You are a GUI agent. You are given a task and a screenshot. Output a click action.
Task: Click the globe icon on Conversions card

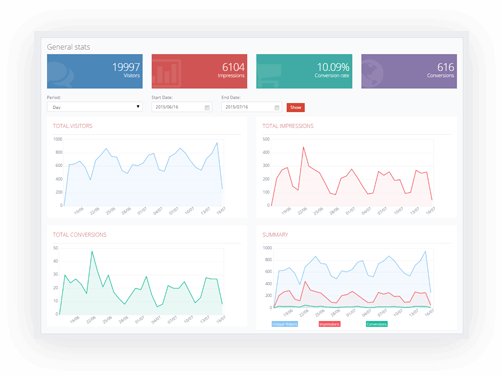point(372,73)
